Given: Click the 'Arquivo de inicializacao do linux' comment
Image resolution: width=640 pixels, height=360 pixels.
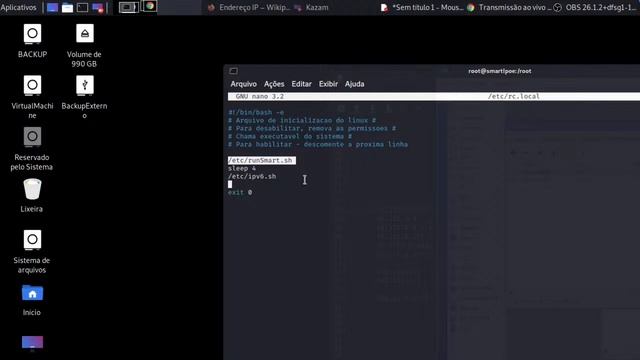Looking at the screenshot, I should point(302,120).
